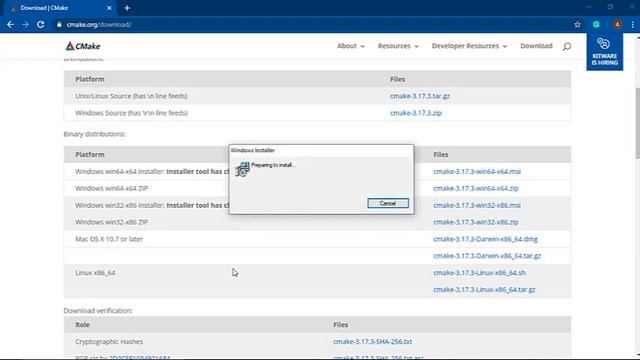640x360 pixels.
Task: Download cmake-3.17.3-win64-x64.msi
Action: (x=477, y=171)
